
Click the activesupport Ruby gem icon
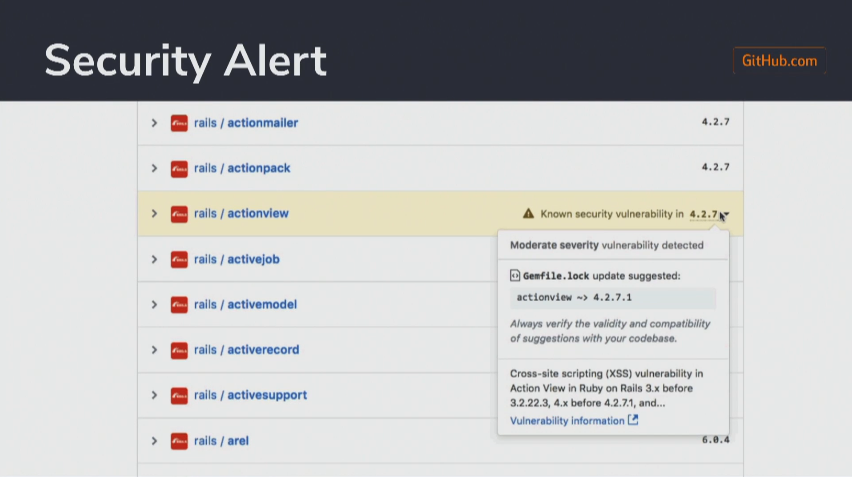pos(179,395)
